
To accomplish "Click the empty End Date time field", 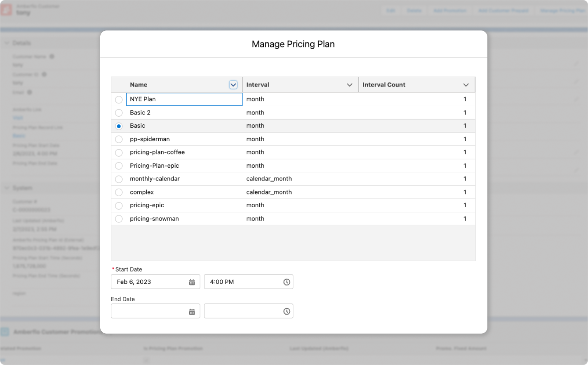I will coord(243,311).
